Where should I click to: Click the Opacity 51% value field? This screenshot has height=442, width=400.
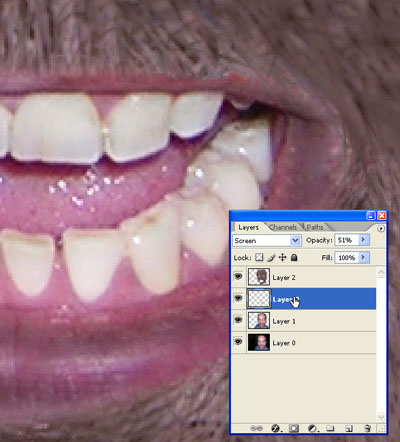(x=347, y=240)
